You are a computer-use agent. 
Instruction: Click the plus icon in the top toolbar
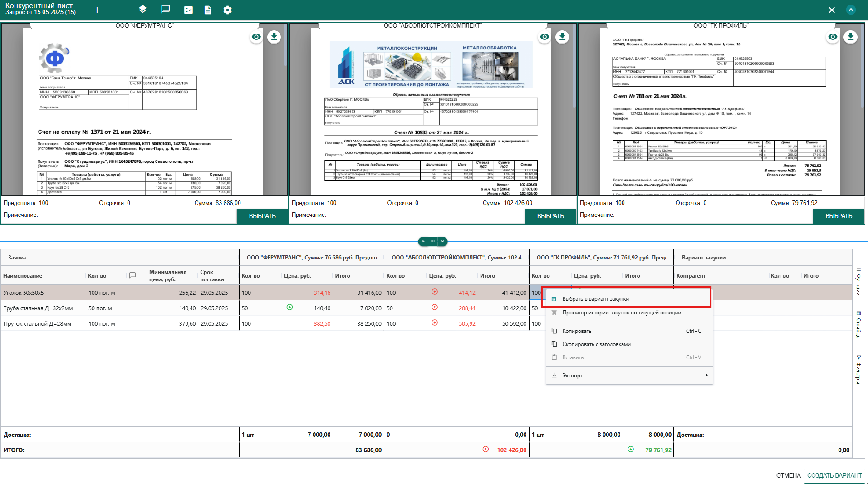[x=97, y=10]
